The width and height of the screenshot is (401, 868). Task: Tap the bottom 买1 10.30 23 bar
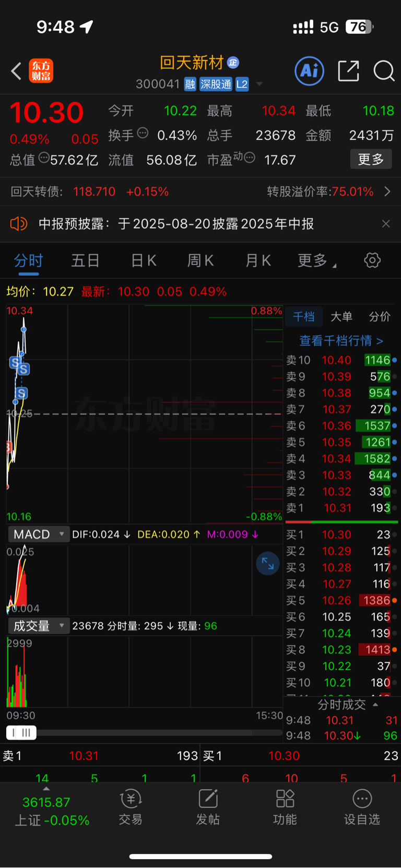click(301, 756)
